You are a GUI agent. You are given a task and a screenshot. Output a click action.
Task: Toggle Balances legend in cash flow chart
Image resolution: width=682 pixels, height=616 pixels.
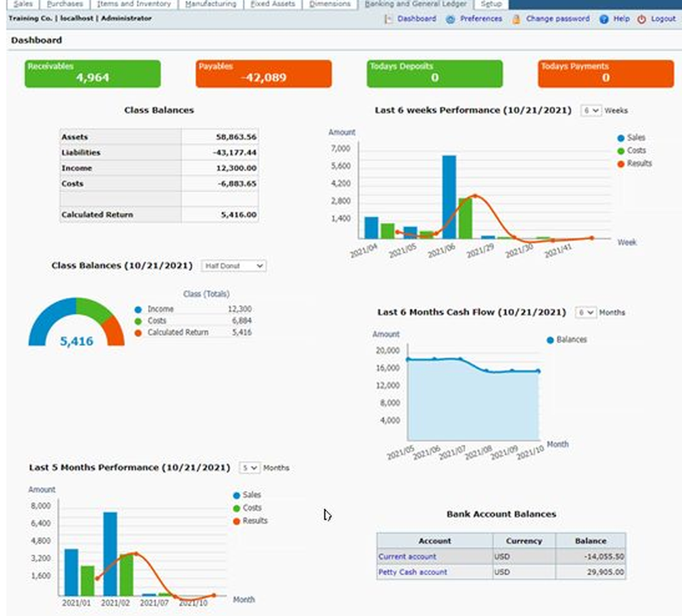pos(567,340)
